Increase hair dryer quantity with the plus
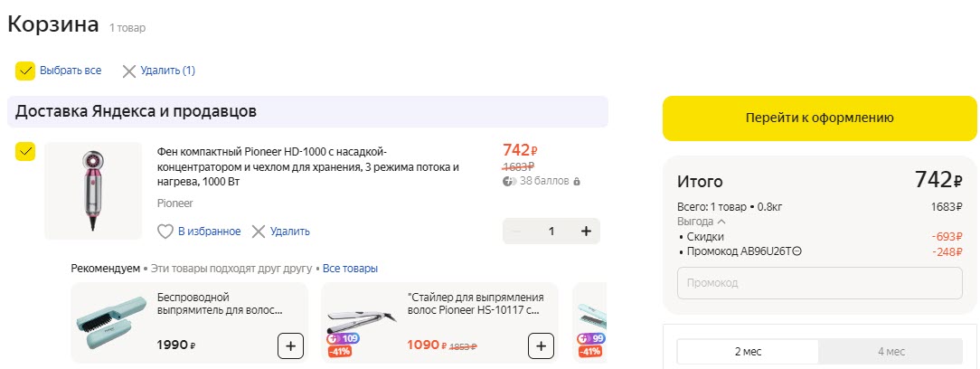The height and width of the screenshot is (369, 980). 586,232
